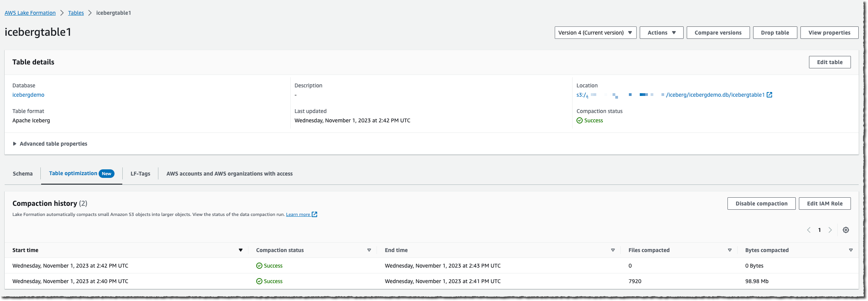Click View properties button

pos(829,33)
